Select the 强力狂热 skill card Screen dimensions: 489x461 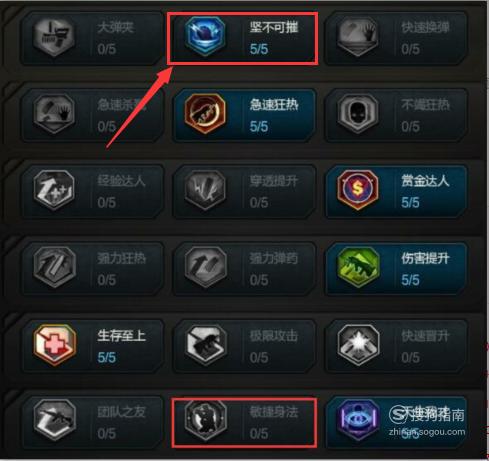tap(92, 268)
